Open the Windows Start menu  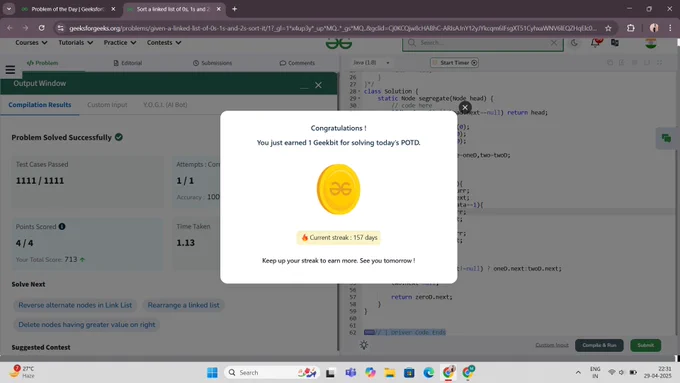click(212, 373)
